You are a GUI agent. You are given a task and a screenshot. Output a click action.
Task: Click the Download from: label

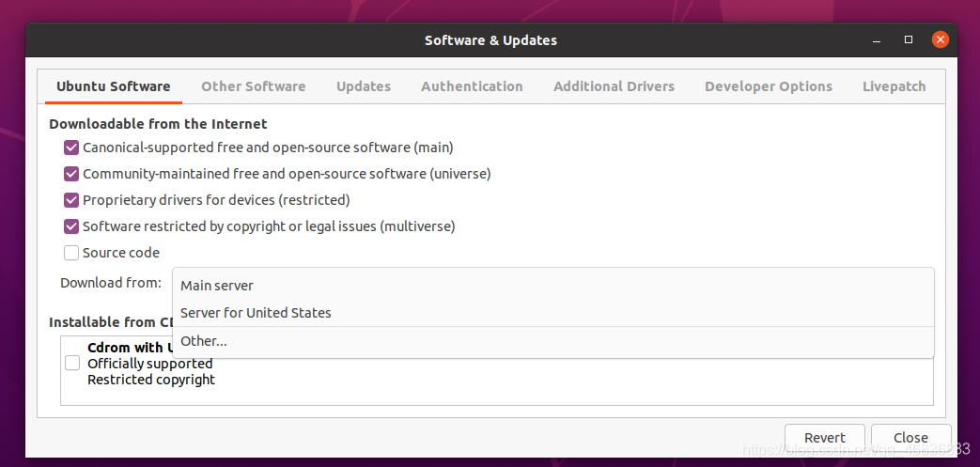(111, 283)
